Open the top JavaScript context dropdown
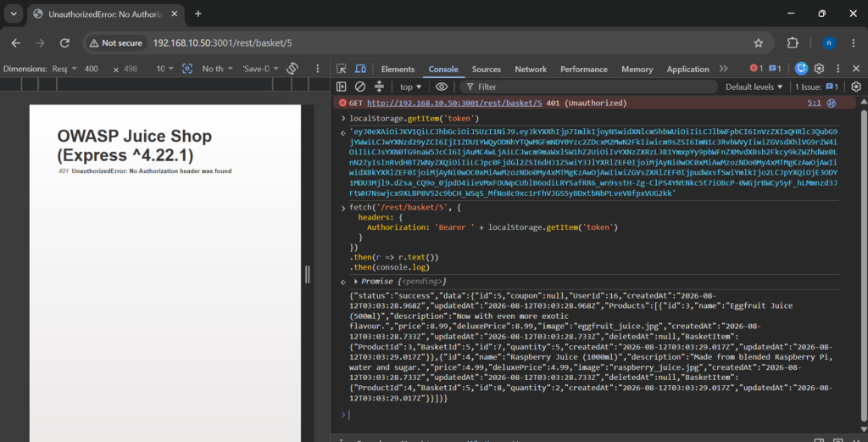Screen dimensions: 868x442 tap(410, 87)
